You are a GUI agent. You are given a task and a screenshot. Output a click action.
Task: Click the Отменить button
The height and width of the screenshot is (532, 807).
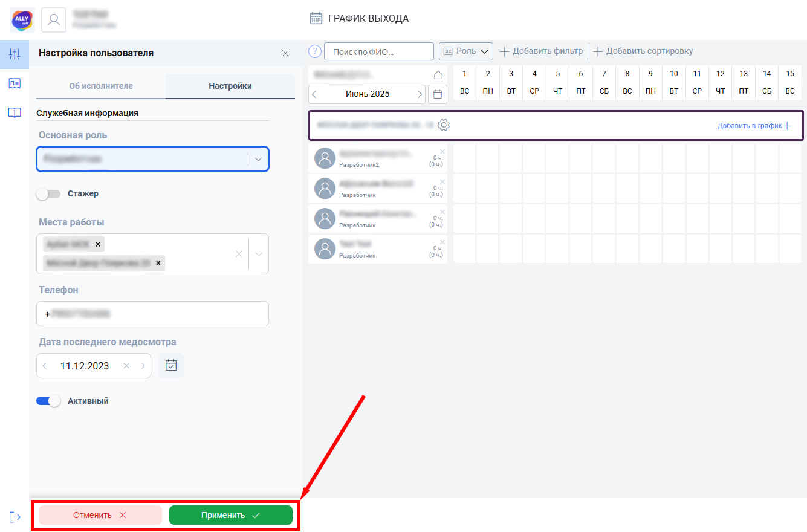pos(100,515)
